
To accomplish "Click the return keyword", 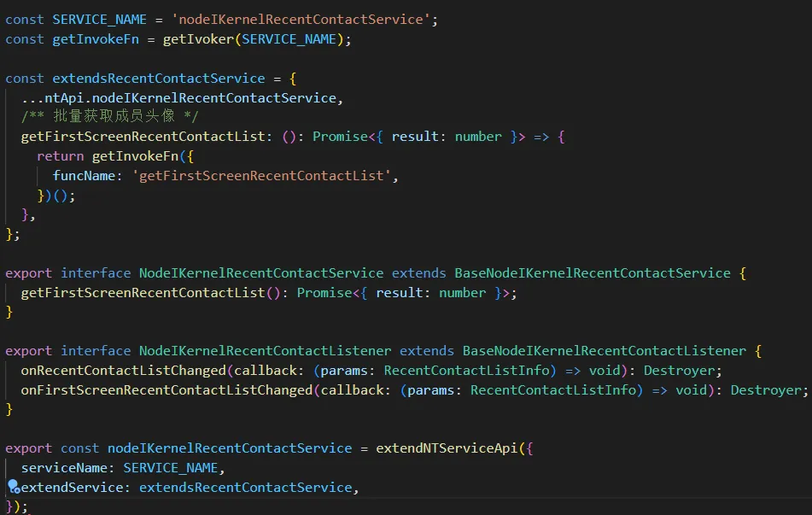I will pos(60,156).
